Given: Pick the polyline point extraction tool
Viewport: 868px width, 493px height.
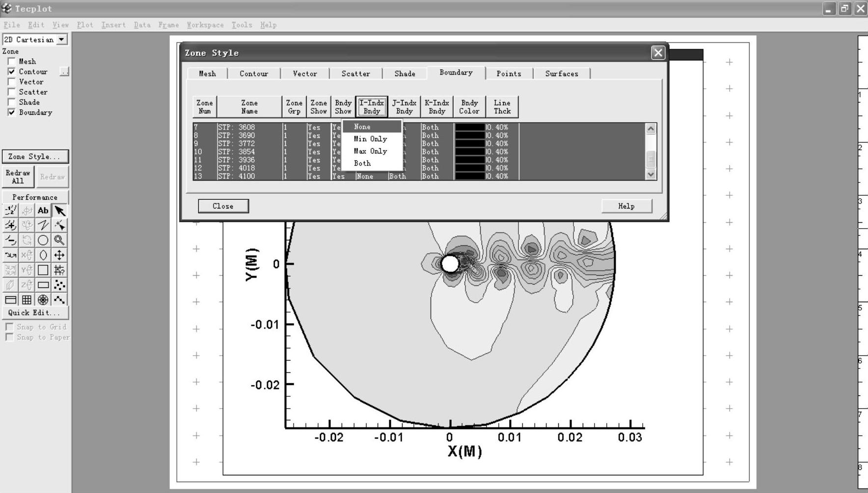Looking at the screenshot, I should (x=59, y=299).
